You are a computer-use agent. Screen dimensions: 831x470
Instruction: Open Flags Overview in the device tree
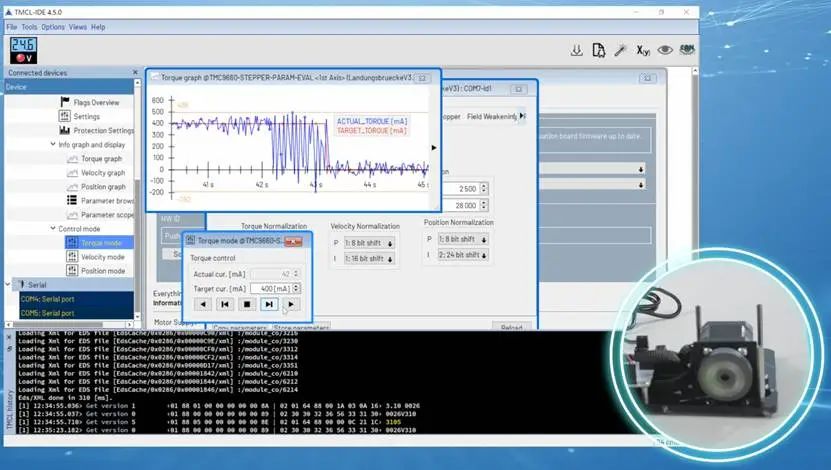tap(97, 102)
